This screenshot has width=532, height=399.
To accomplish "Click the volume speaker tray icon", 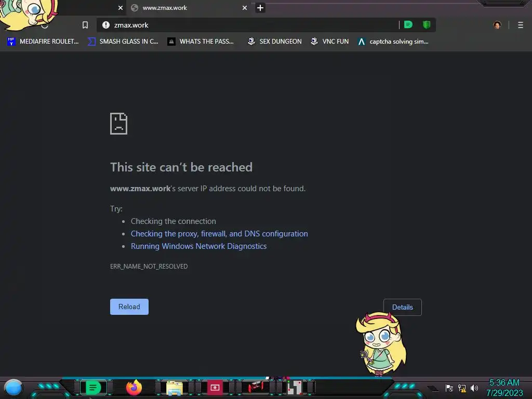I will tap(474, 388).
